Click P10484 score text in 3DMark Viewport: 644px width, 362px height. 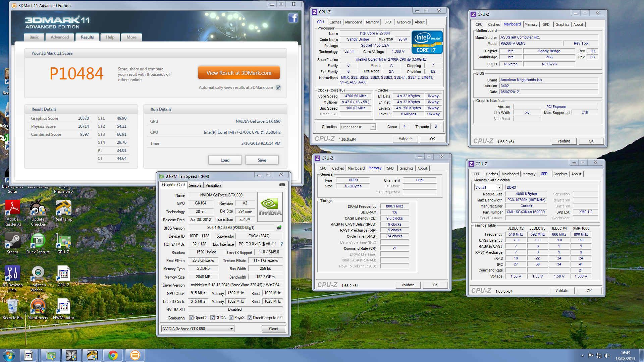coord(76,73)
